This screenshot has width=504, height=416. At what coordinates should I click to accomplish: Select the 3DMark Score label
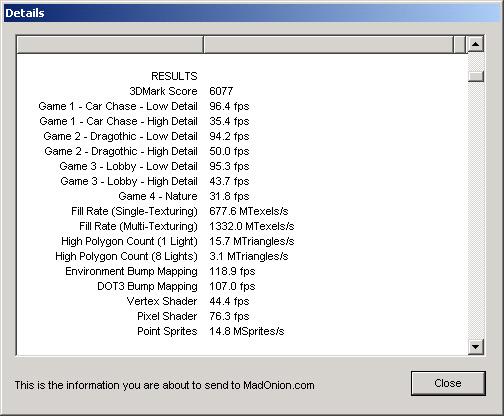pyautogui.click(x=163, y=91)
